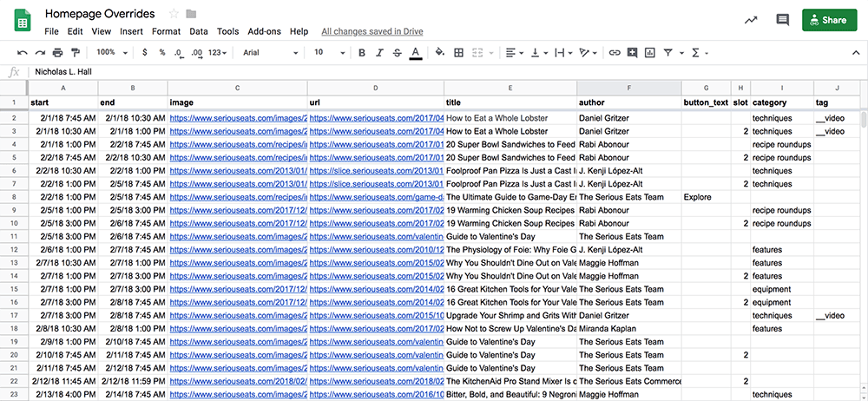Open the font size 10 dropdown
Screen dimensions: 868x401
[329, 53]
